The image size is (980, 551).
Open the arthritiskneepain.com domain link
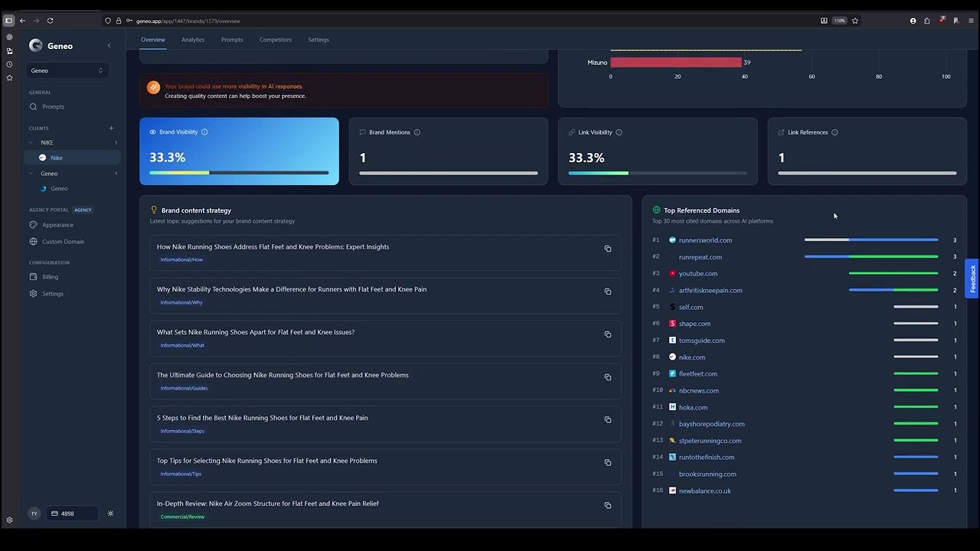pyautogui.click(x=710, y=290)
